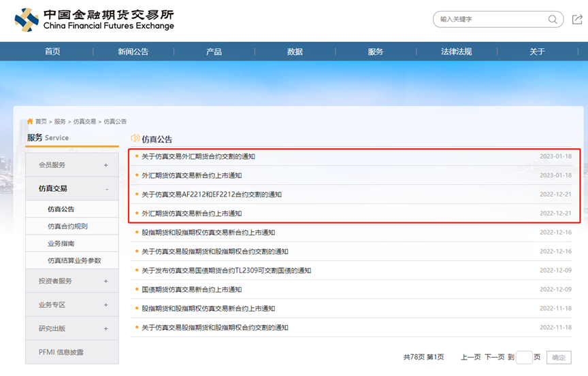This screenshot has height=376, width=588.
Task: Select 数据 in the top navigation bar
Action: 295,52
